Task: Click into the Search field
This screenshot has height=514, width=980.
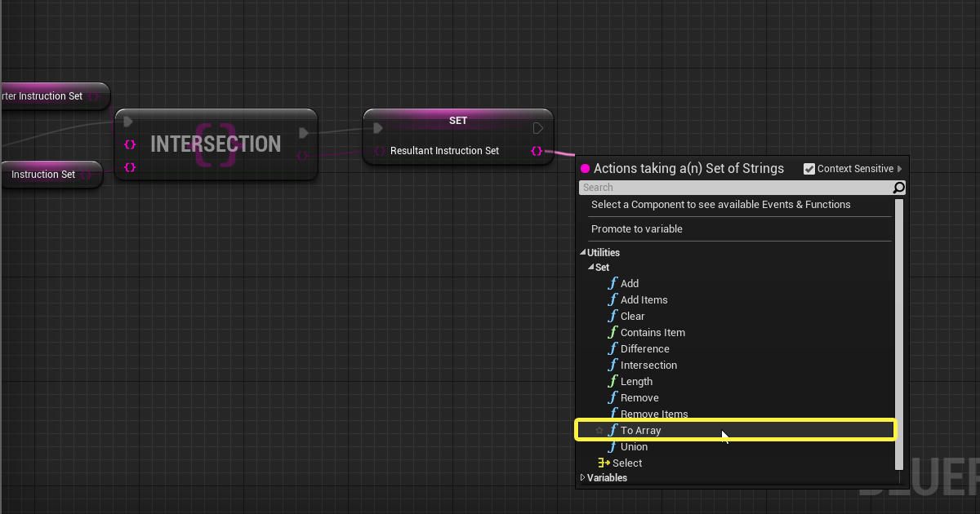Action: pyautogui.click(x=735, y=188)
